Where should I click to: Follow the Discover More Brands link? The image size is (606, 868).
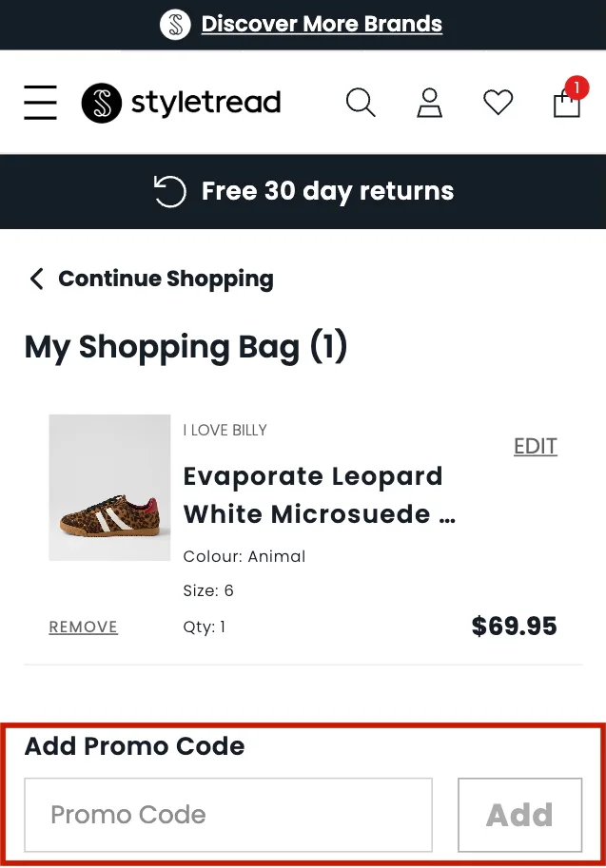coord(322,24)
